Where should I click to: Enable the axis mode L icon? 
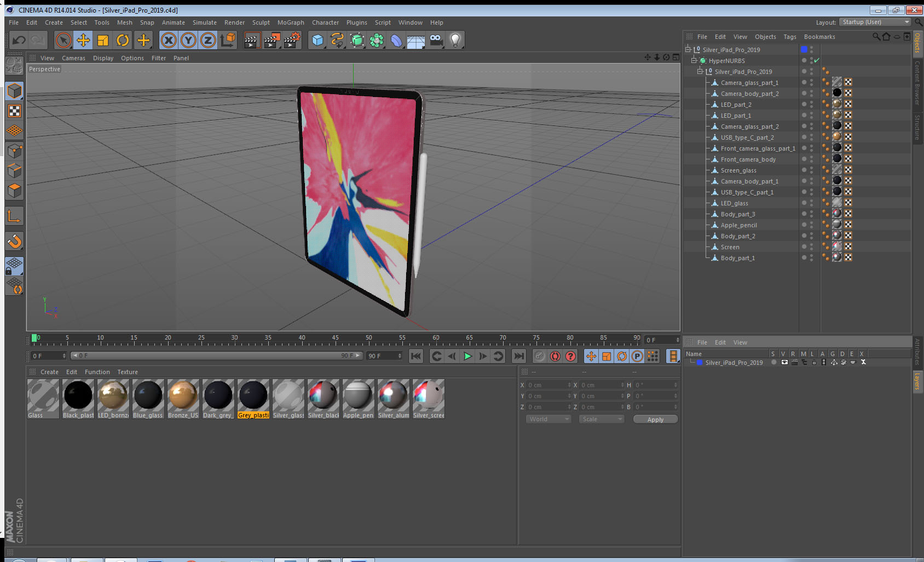(14, 216)
